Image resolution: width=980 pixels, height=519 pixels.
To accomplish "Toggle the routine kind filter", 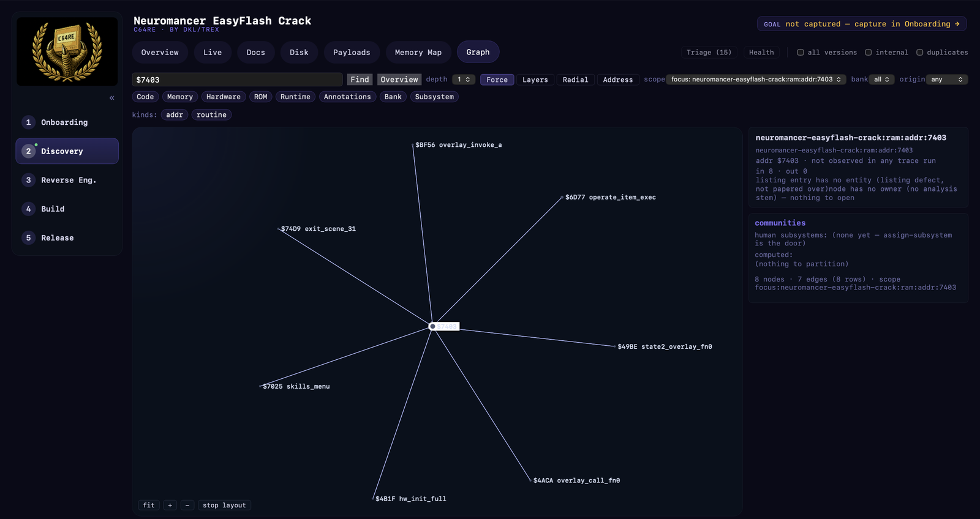I will [x=211, y=115].
